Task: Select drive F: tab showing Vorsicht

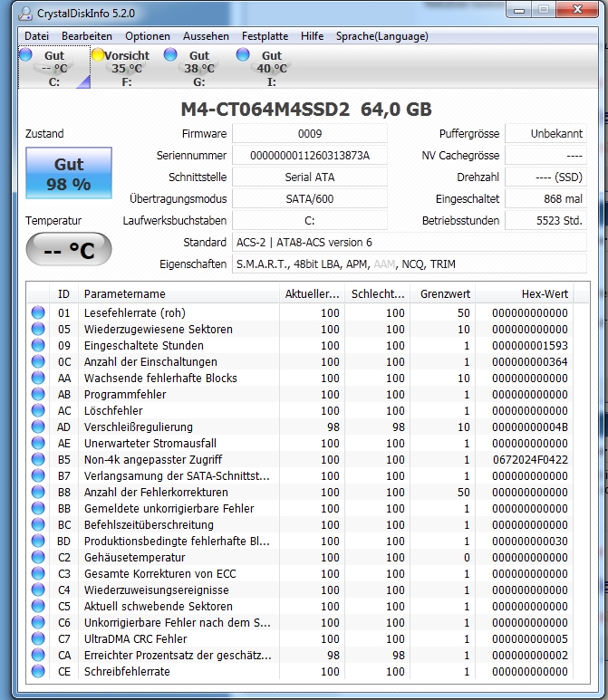Action: coord(127,67)
